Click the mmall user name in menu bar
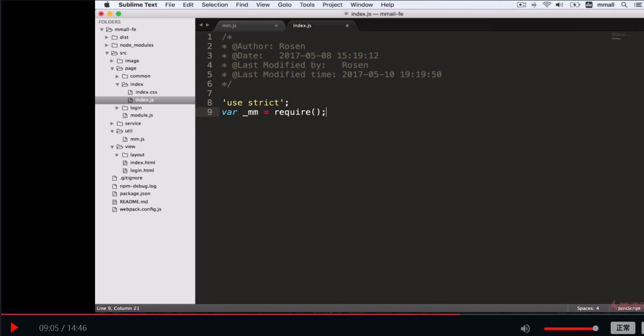The height and width of the screenshot is (336, 644). [x=606, y=5]
